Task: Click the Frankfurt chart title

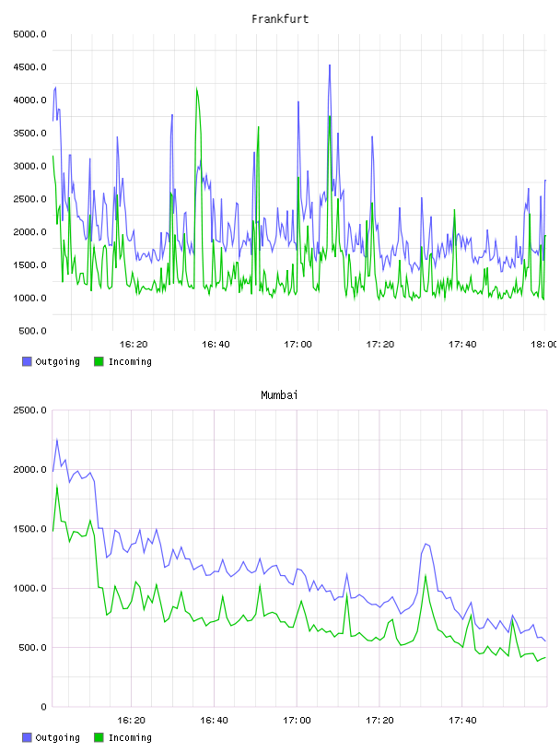Action: pos(280,19)
